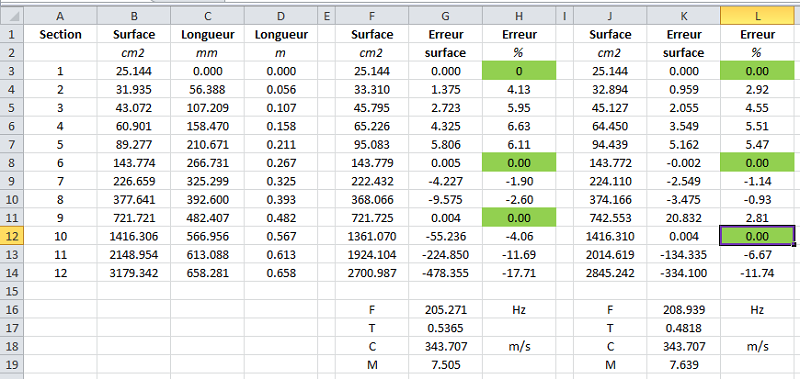The width and height of the screenshot is (800, 379).
Task: Click the fill handle of cell L12
Action: (x=794, y=245)
